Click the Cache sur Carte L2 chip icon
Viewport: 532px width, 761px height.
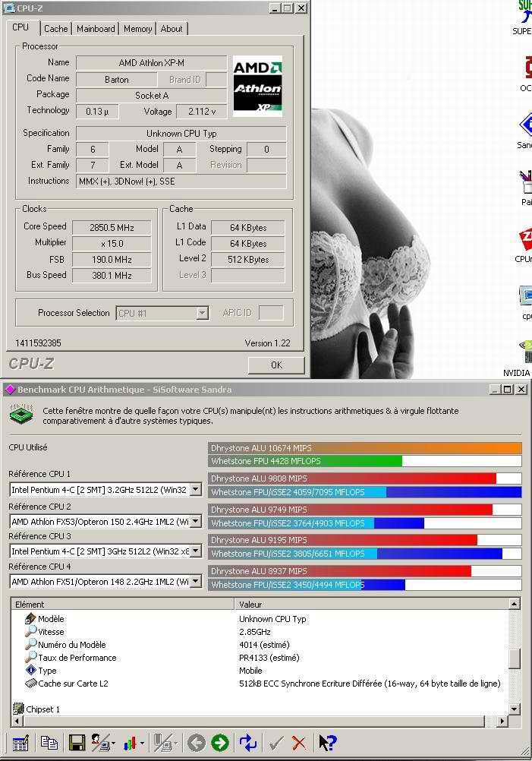pos(30,684)
